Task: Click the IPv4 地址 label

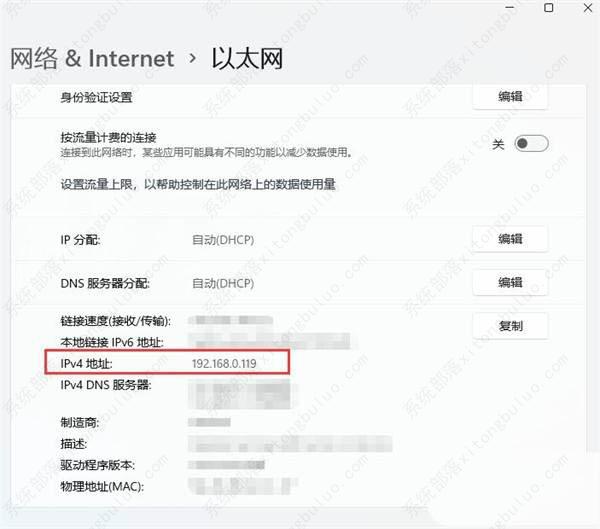Action: (90, 363)
